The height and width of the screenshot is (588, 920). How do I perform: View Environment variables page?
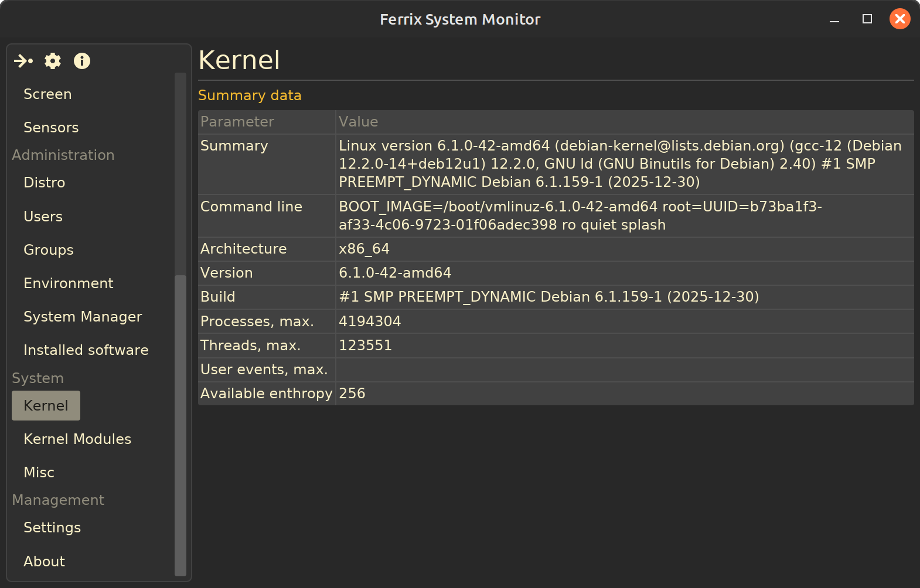click(x=69, y=283)
